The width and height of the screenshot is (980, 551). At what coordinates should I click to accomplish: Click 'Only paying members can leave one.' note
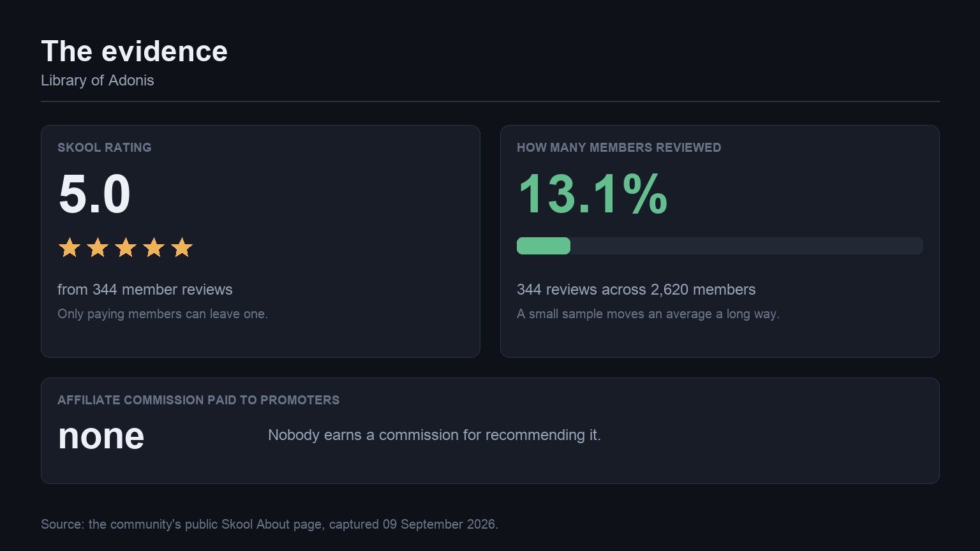(x=163, y=314)
